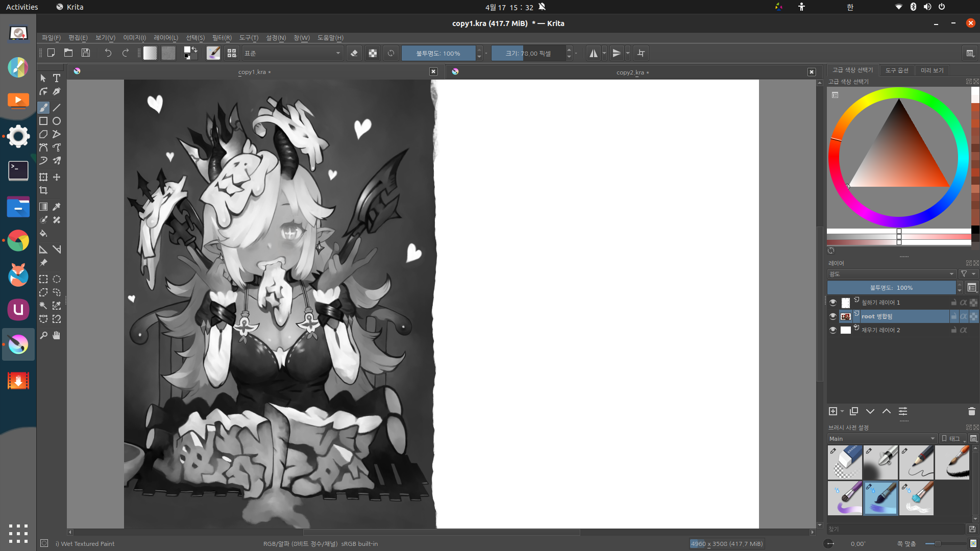
Task: Hide the 채우기 레이어 2 layer
Action: click(833, 330)
